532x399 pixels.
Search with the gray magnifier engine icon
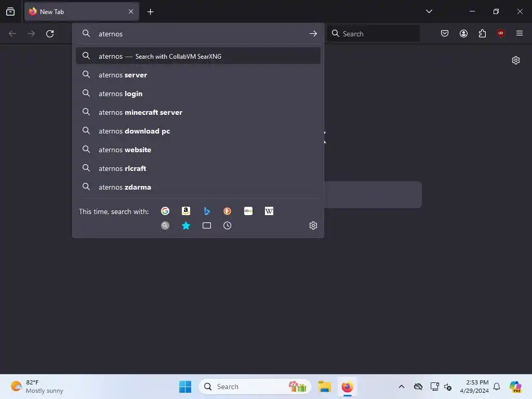click(x=165, y=225)
